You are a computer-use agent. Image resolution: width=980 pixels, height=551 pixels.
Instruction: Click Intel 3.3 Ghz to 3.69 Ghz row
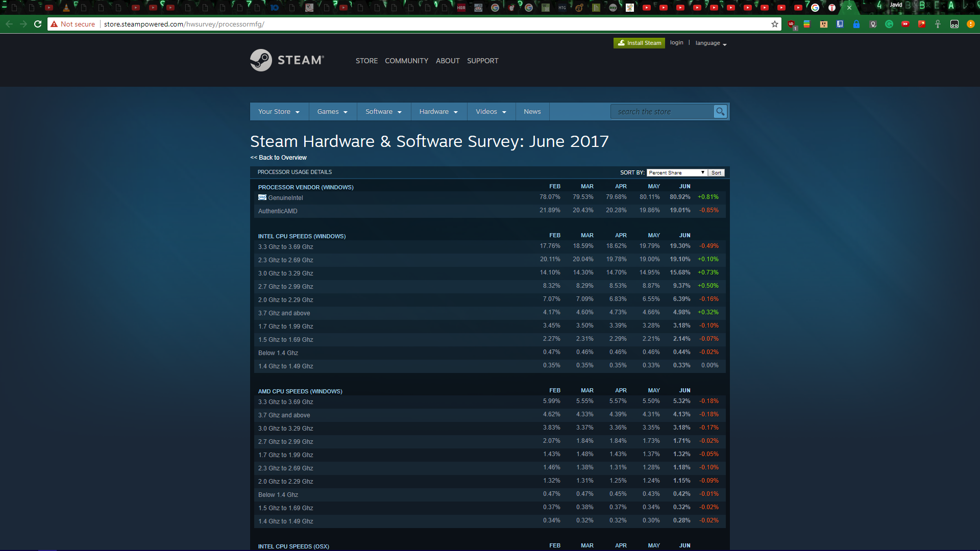point(489,247)
